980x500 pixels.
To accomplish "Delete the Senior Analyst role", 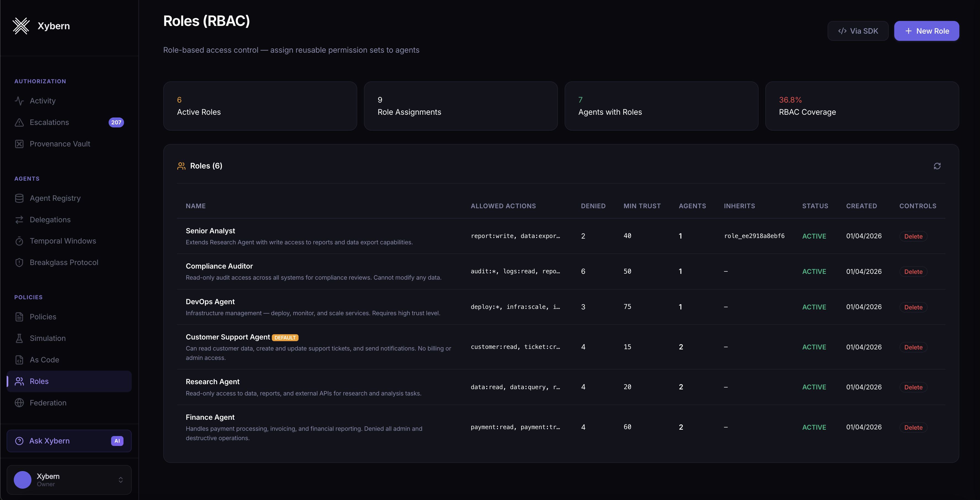I will coord(913,236).
